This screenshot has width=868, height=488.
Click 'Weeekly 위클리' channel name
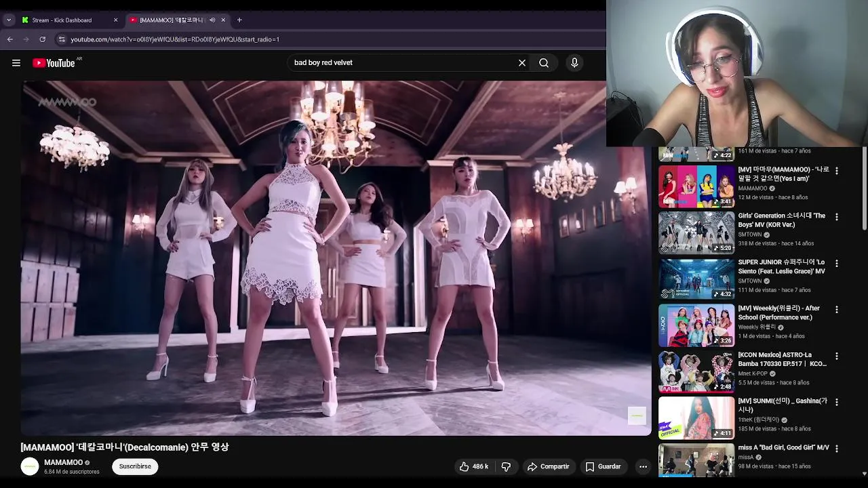pos(757,327)
